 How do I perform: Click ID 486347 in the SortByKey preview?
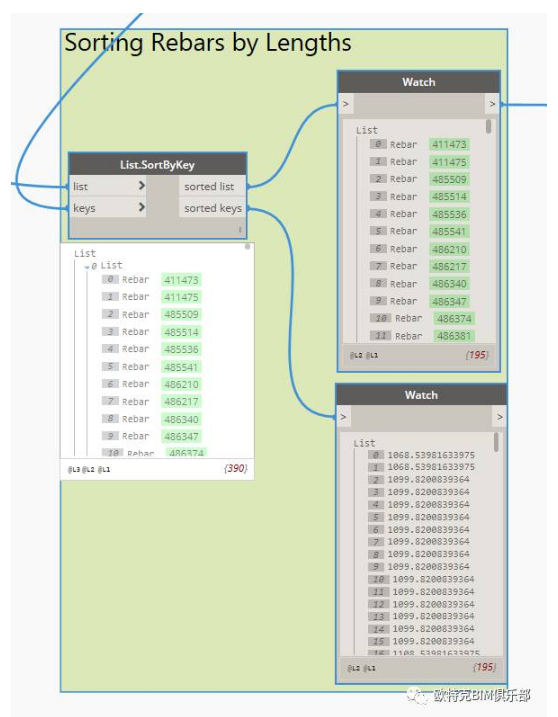pos(181,436)
